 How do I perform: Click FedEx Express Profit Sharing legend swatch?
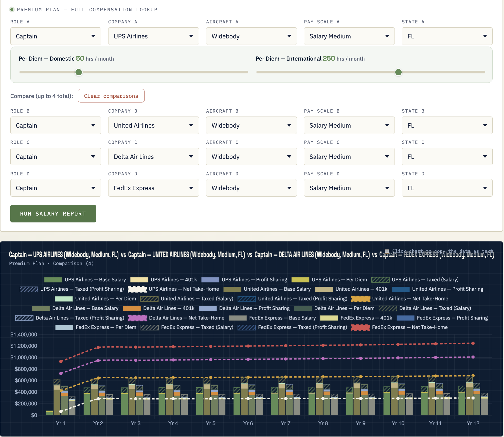(x=405, y=318)
